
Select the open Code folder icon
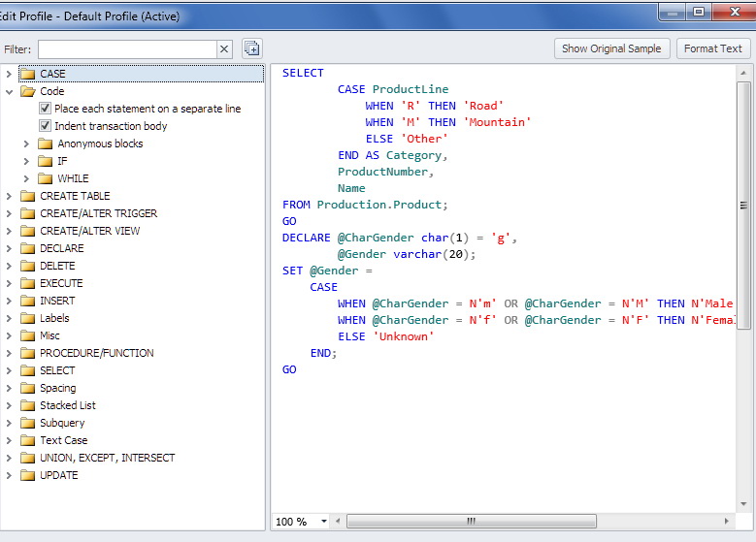click(28, 91)
